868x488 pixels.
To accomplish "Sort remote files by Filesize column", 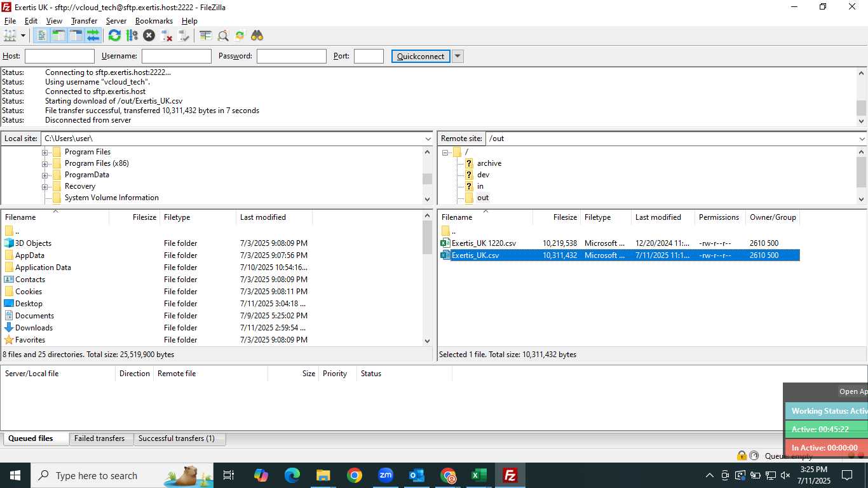I will 557,217.
